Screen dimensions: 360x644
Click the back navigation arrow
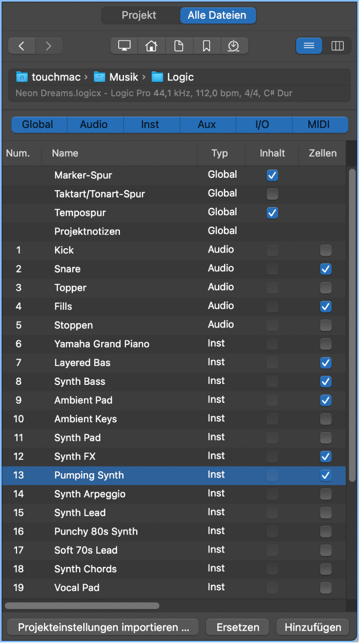[21, 46]
